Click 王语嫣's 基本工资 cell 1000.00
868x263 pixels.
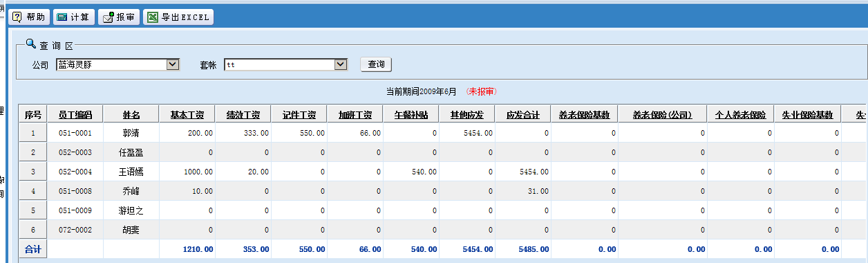(x=187, y=171)
